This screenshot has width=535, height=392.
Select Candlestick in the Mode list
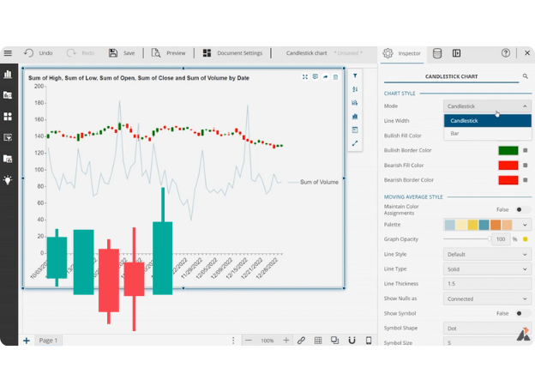(488, 121)
